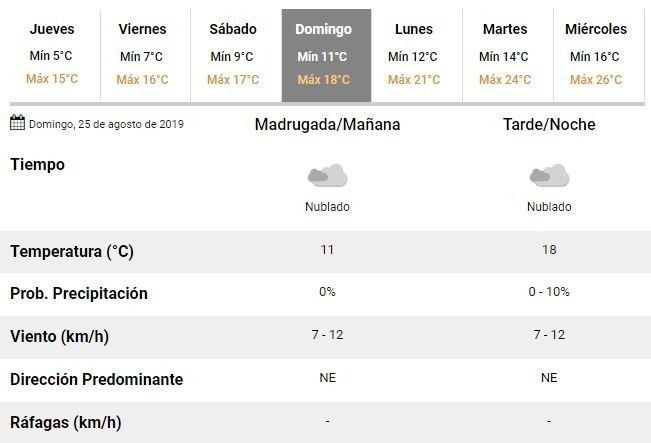Switch to the Sábado forecast tab

pyautogui.click(x=233, y=55)
